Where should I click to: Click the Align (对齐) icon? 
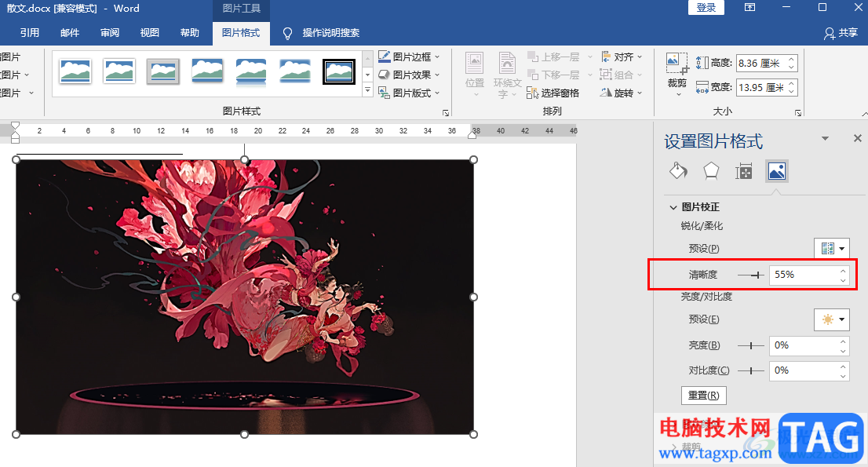[606, 57]
